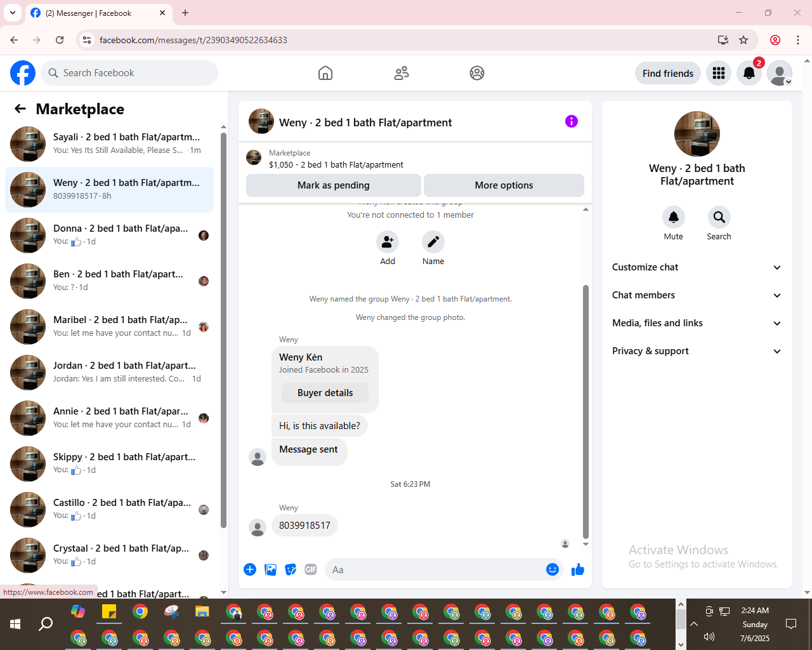Send a thumbs-up like

click(577, 569)
